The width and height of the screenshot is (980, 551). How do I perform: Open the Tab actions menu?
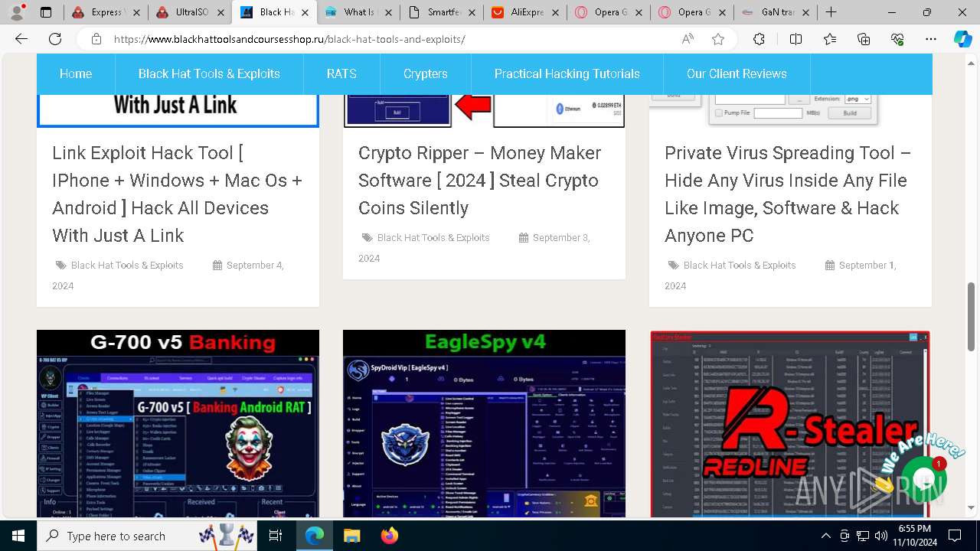[46, 12]
